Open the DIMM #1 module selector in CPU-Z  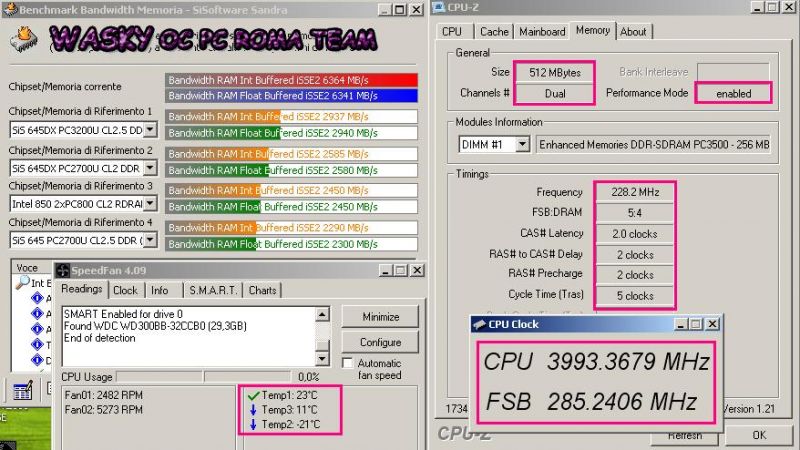pyautogui.click(x=522, y=144)
